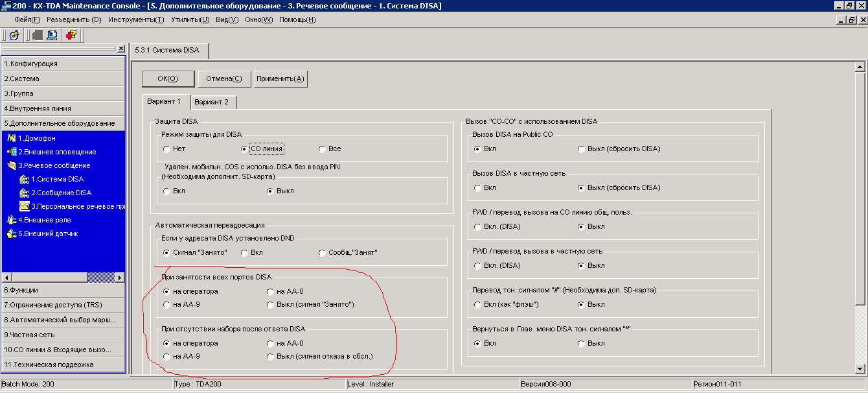Screen dimensions: 868x393
Task: Open the Окно menu
Action: point(258,19)
